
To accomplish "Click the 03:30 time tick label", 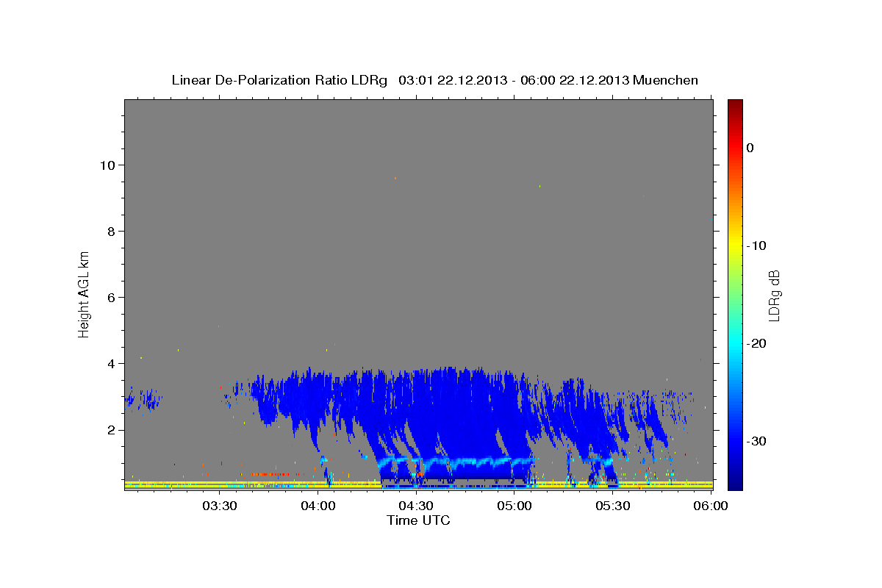I will click(x=219, y=506).
